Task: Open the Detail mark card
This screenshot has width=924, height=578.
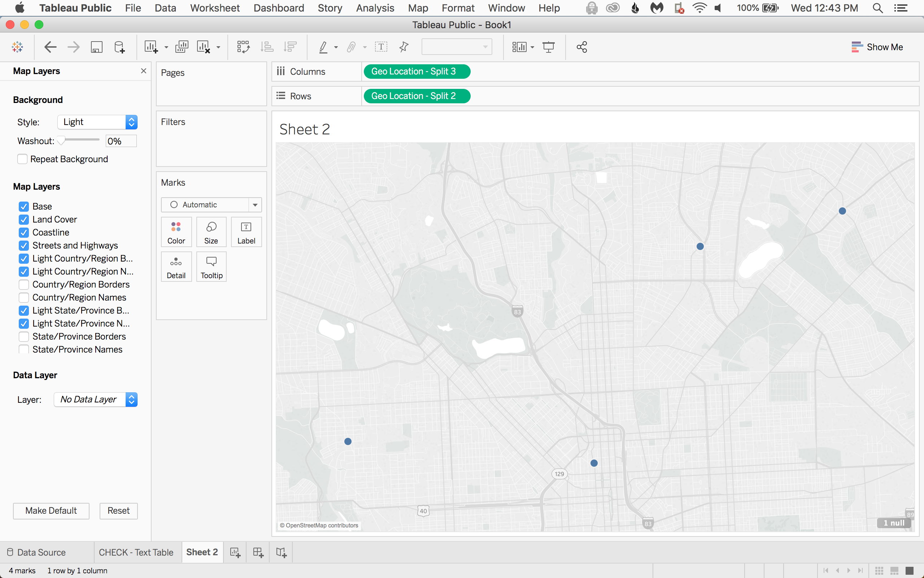Action: [176, 267]
